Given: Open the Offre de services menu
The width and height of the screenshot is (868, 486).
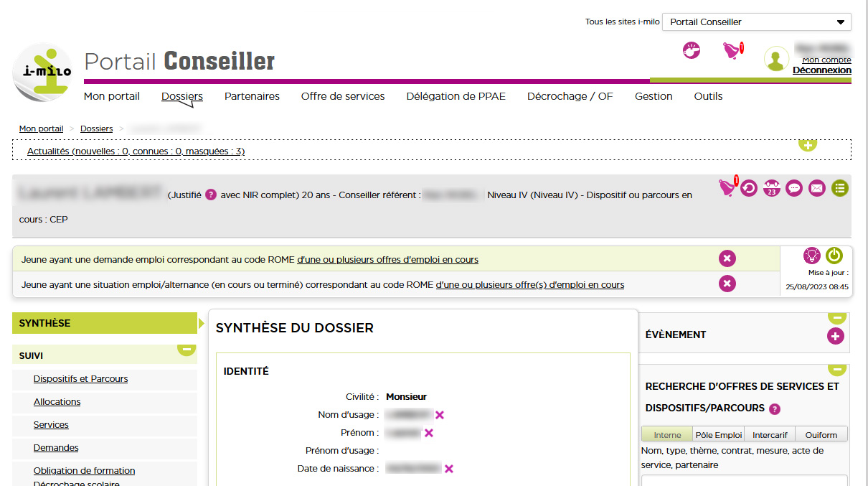Looking at the screenshot, I should coord(343,96).
